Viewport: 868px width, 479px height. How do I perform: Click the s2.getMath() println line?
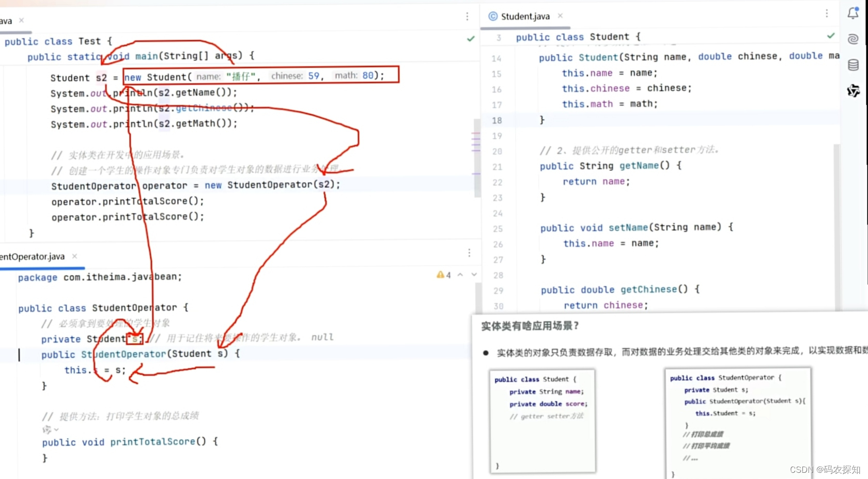(144, 124)
